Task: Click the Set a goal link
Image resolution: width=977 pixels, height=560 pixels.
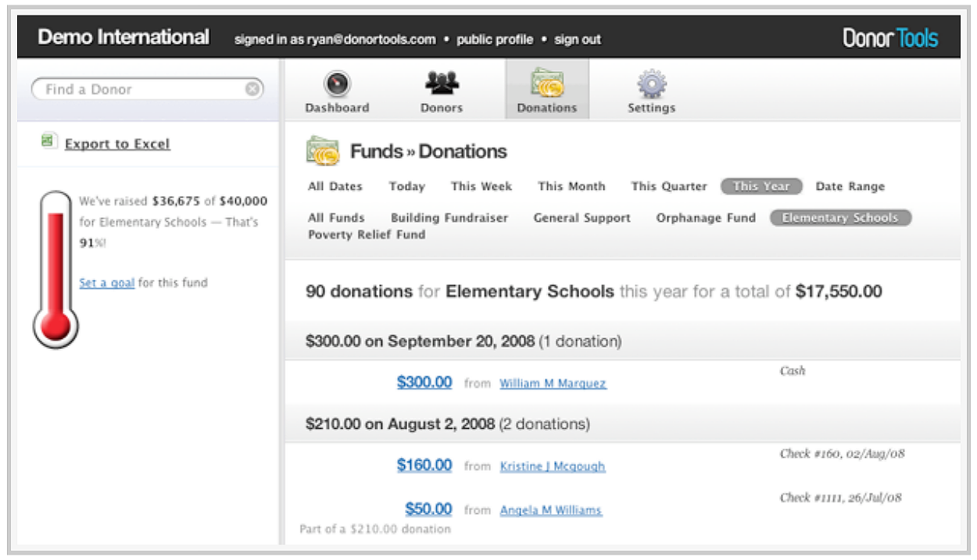Action: coord(106,283)
